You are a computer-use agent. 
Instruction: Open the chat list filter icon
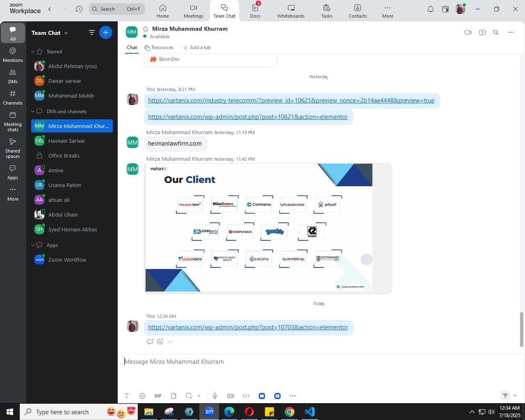click(92, 32)
